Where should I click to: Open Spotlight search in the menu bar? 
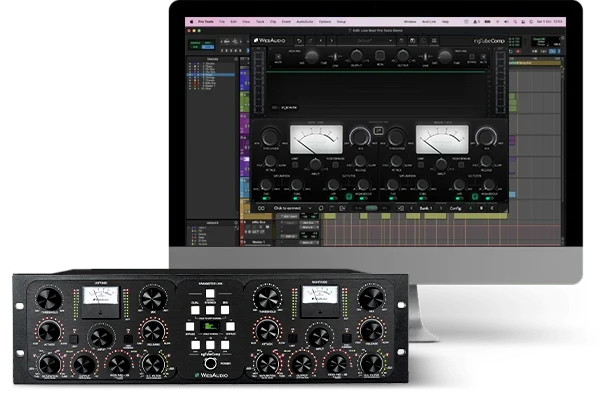pos(515,22)
